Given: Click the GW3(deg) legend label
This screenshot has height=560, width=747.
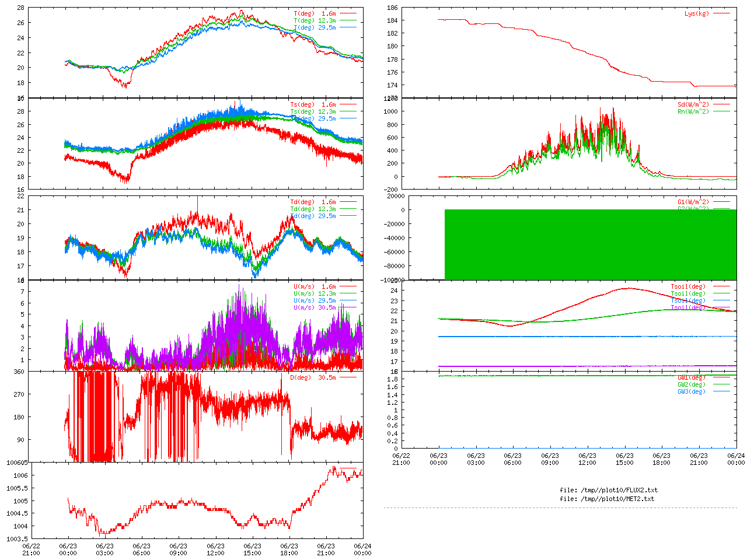Looking at the screenshot, I should [691, 391].
